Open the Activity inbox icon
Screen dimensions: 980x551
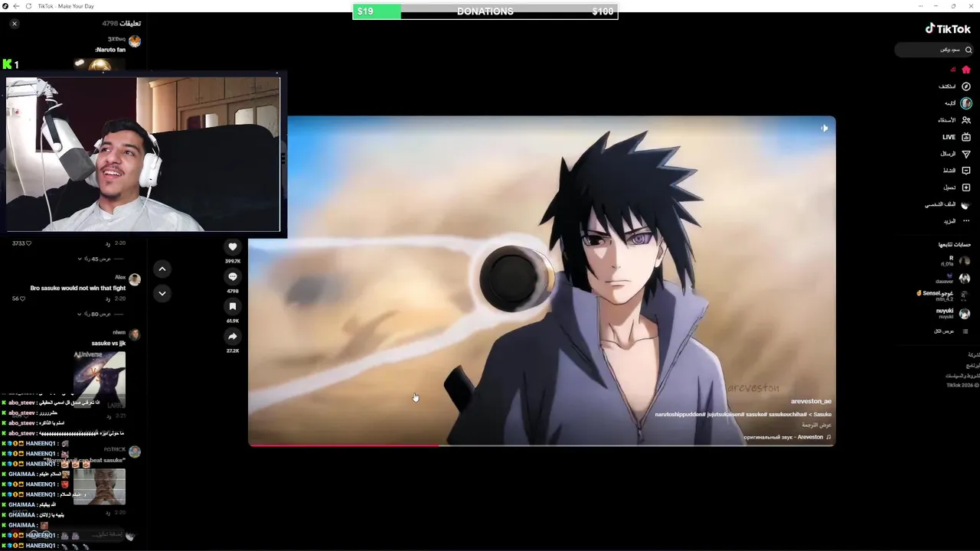pyautogui.click(x=965, y=171)
